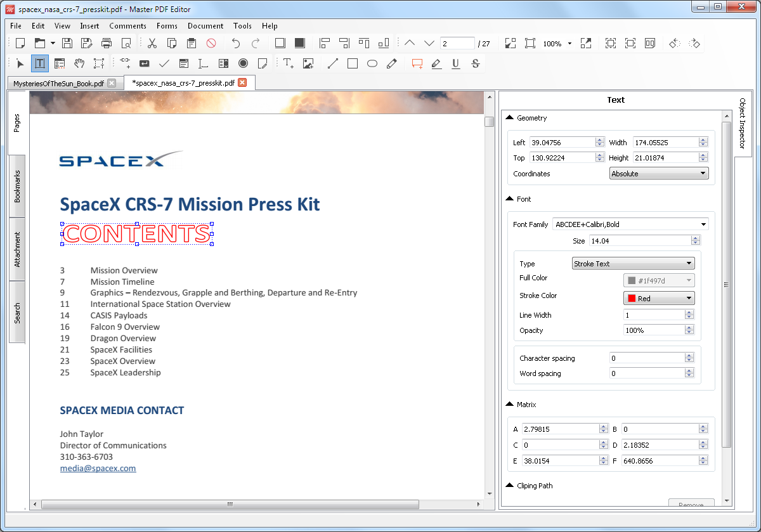Viewport: 761px width, 532px height.
Task: Select the arrow pointer tool
Action: point(20,63)
